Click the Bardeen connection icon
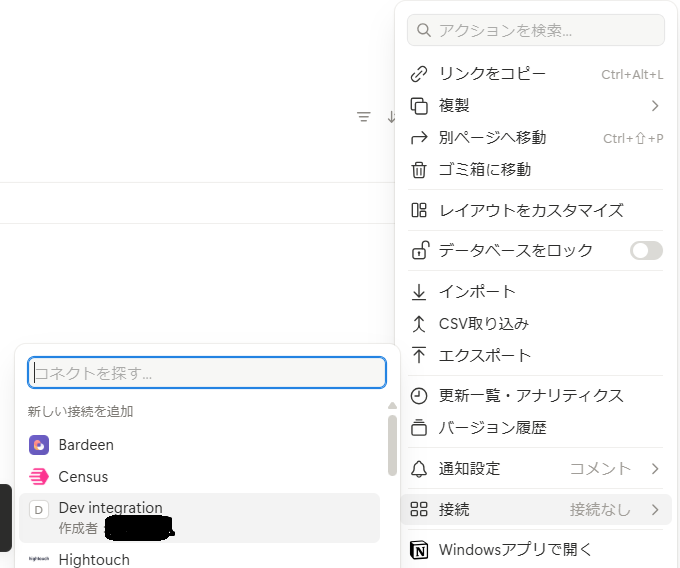680x568 pixels. (x=39, y=445)
